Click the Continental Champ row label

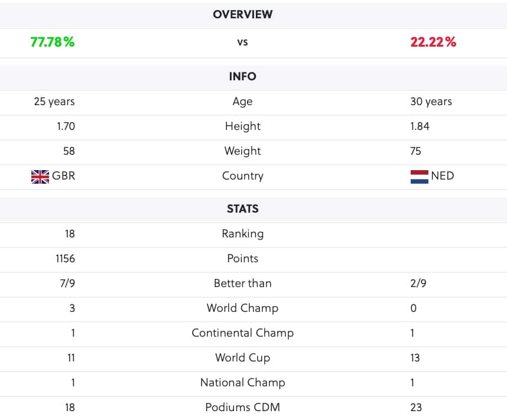242,333
